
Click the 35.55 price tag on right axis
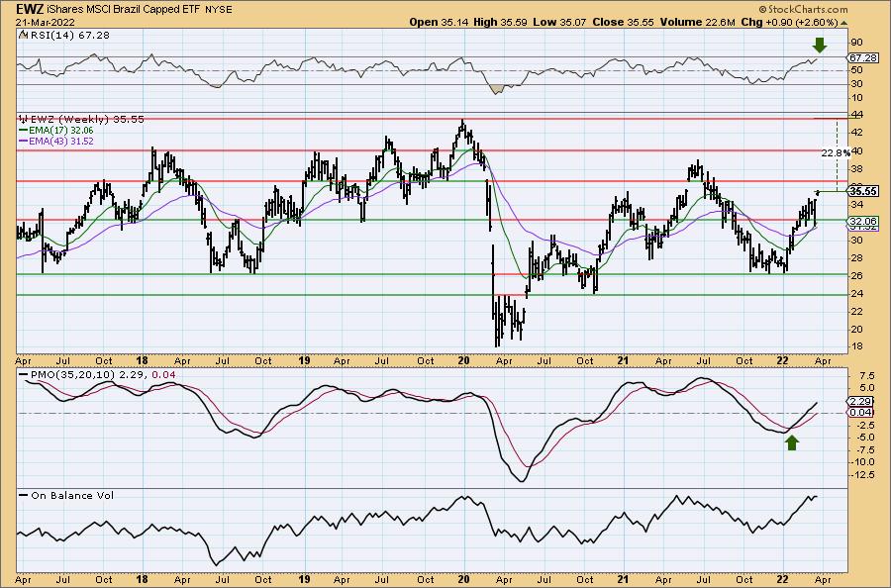tap(863, 191)
